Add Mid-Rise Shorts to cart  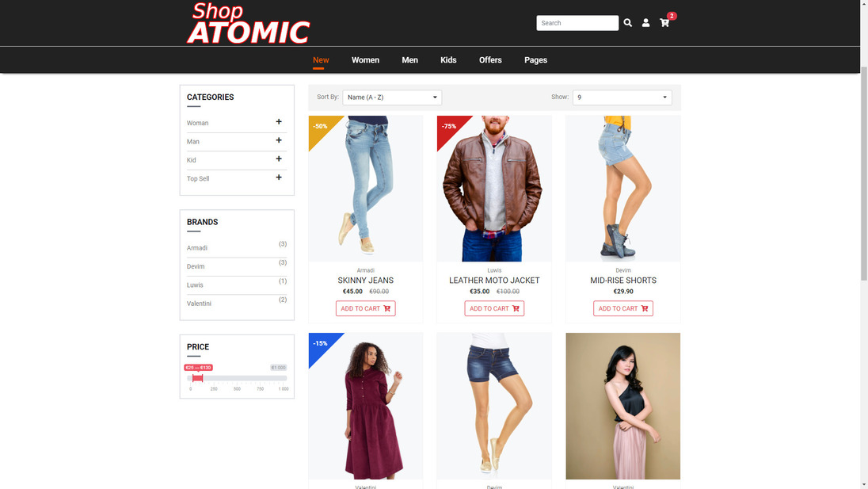tap(622, 308)
